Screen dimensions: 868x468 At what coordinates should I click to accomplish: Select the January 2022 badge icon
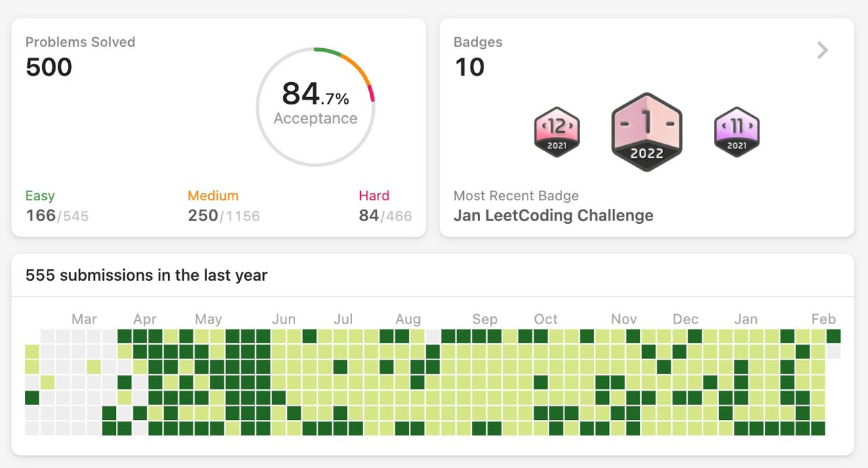tap(647, 132)
